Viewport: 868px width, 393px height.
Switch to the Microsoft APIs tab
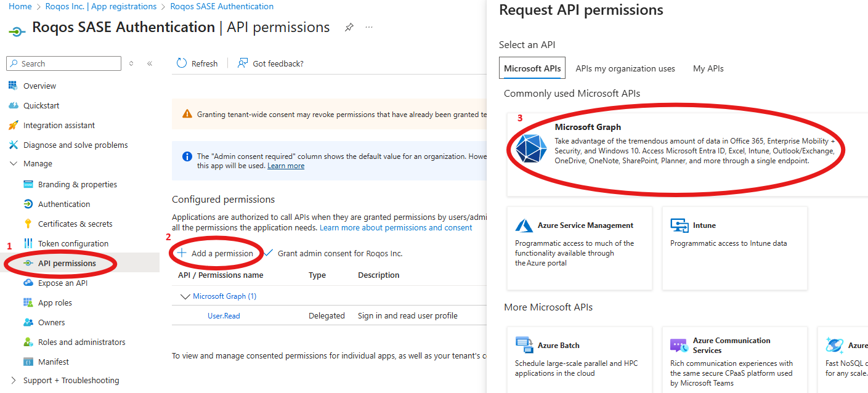tap(532, 68)
